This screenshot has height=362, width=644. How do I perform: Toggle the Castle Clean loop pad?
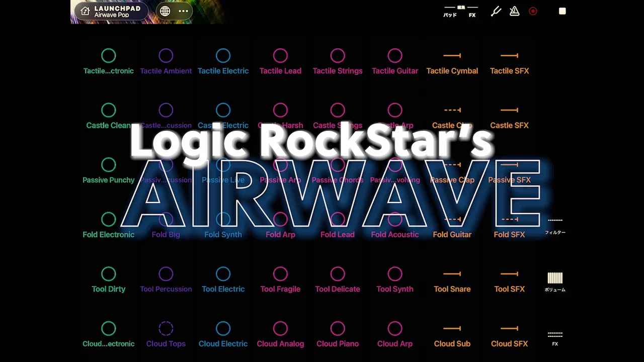(109, 117)
